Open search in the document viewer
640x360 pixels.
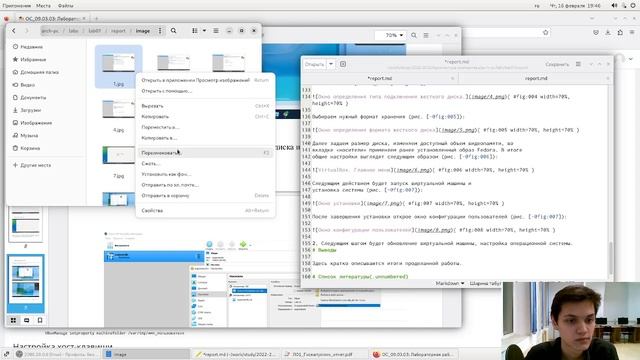point(414,36)
